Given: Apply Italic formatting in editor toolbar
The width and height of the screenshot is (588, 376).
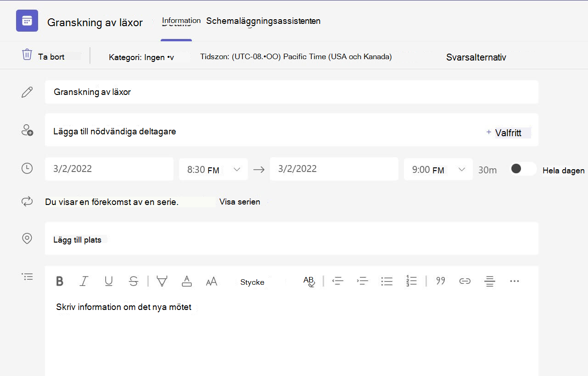Looking at the screenshot, I should 84,281.
